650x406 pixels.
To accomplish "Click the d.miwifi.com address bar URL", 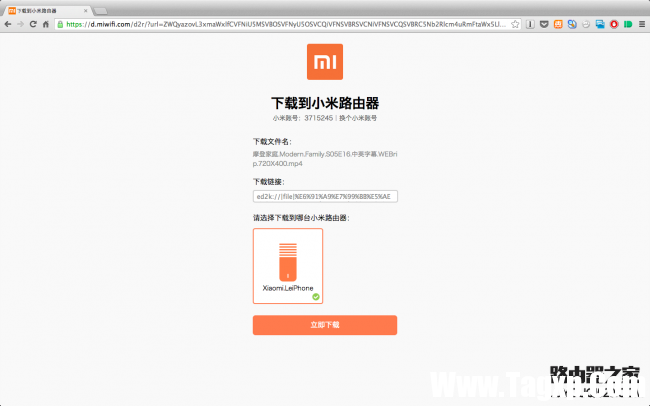I will [x=286, y=24].
